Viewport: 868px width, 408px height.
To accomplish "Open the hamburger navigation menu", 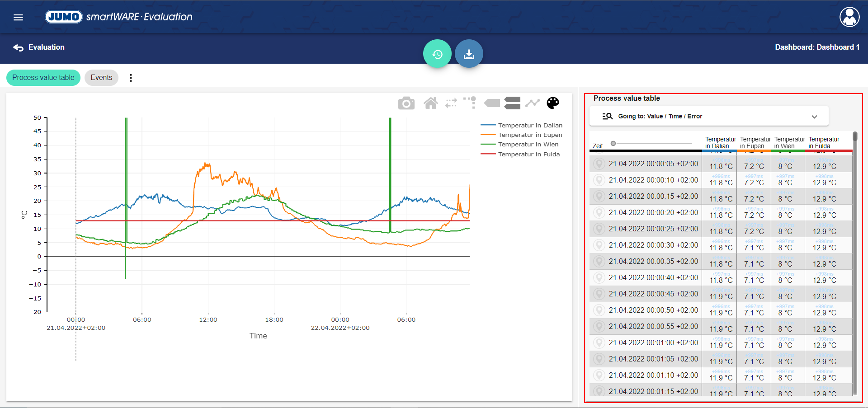I will click(18, 17).
